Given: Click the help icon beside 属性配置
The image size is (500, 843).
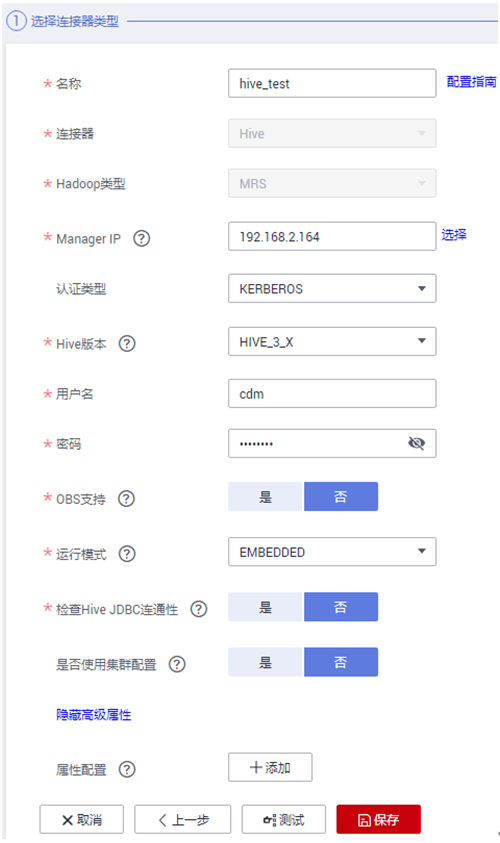Looking at the screenshot, I should coord(127,769).
